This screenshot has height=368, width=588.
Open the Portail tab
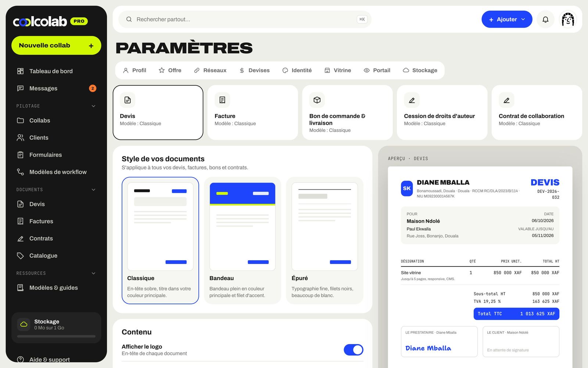pos(377,70)
